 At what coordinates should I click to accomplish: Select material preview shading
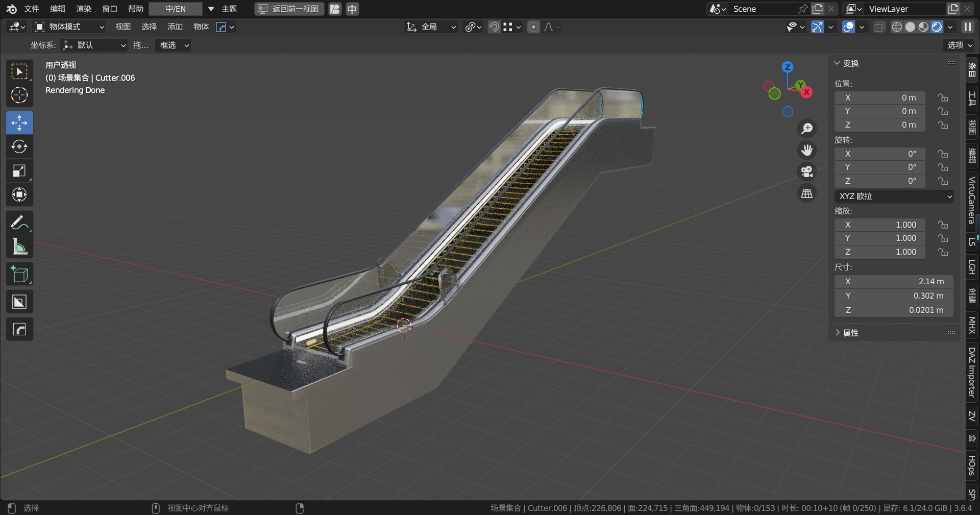[x=923, y=27]
